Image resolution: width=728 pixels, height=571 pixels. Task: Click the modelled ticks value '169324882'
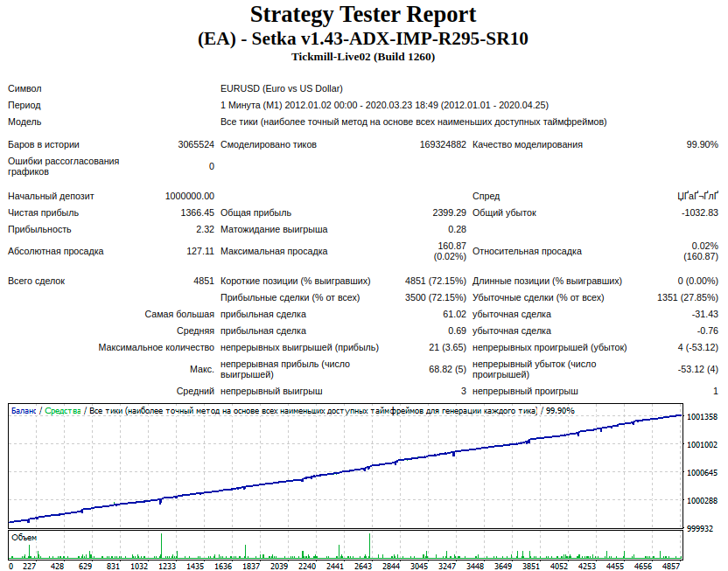tap(443, 145)
